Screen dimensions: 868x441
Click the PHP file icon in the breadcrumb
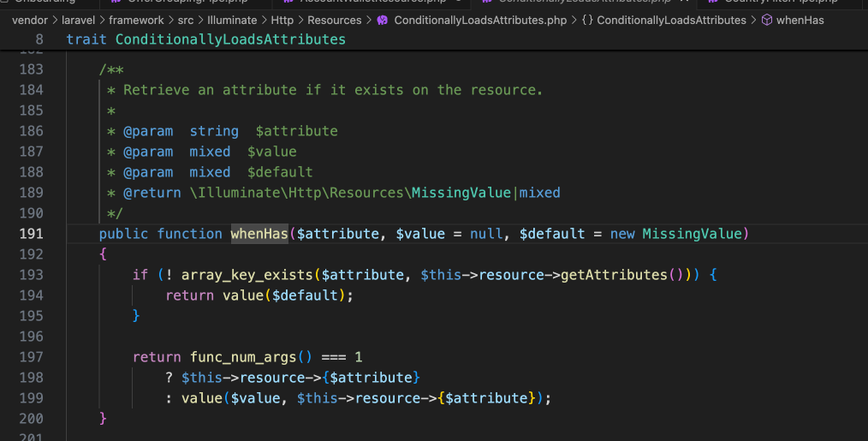[382, 21]
